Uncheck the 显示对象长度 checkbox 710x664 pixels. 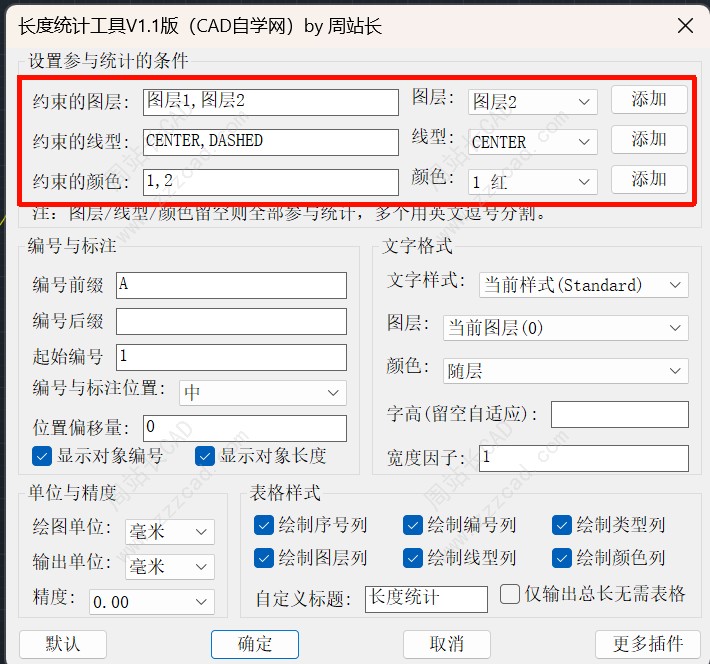click(205, 456)
